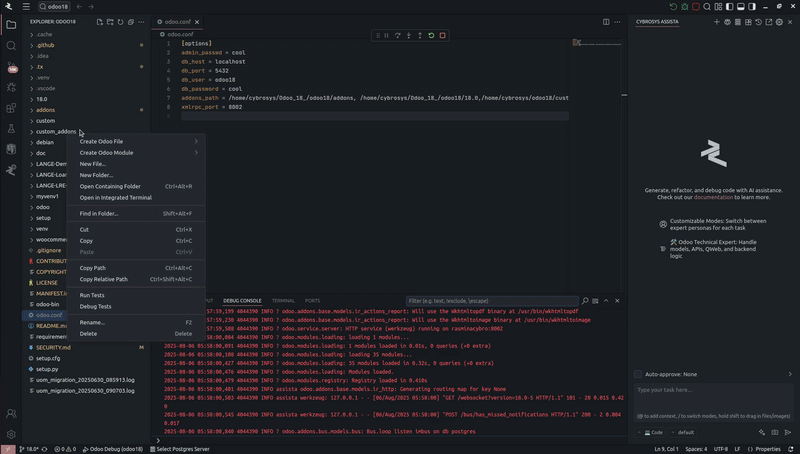The width and height of the screenshot is (800, 454).
Task: Choose Rename... from context menu
Action: pos(136,323)
